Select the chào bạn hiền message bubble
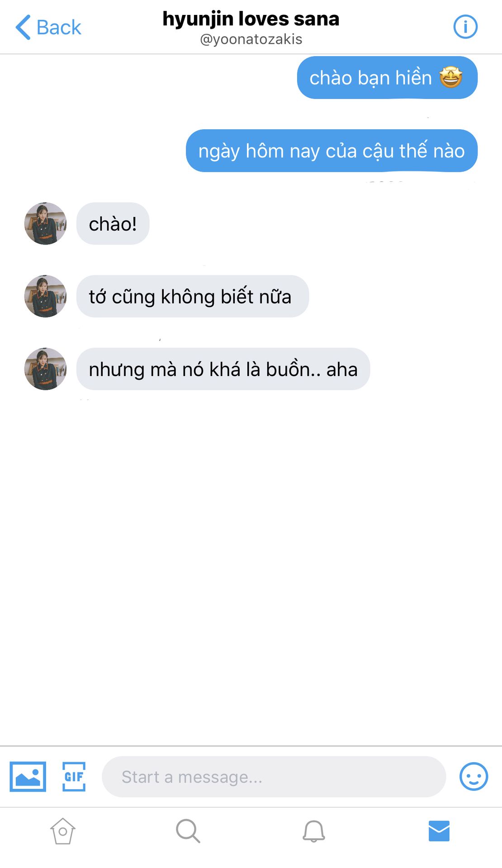Screen dimensions: 502x868 387,78
